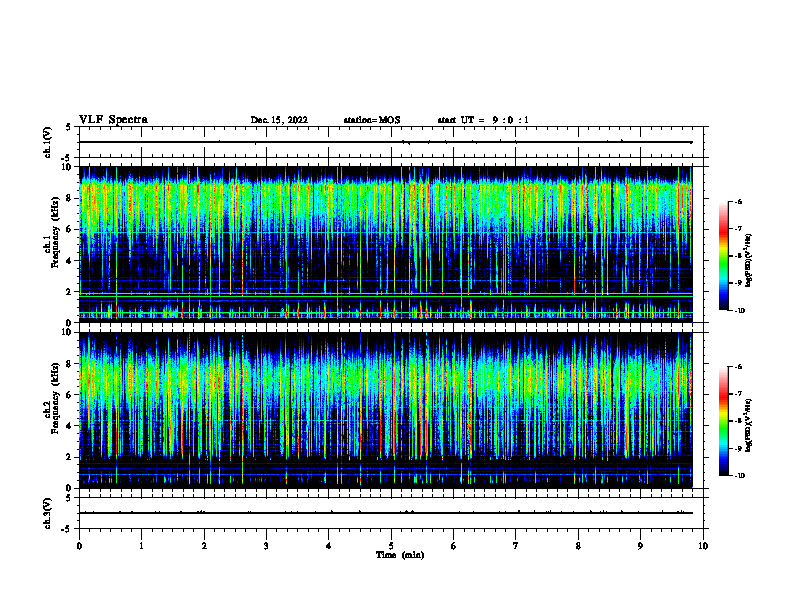Click the "Time (min)" axis label
Image resolution: width=792 pixels, height=612 pixels.
(400, 555)
